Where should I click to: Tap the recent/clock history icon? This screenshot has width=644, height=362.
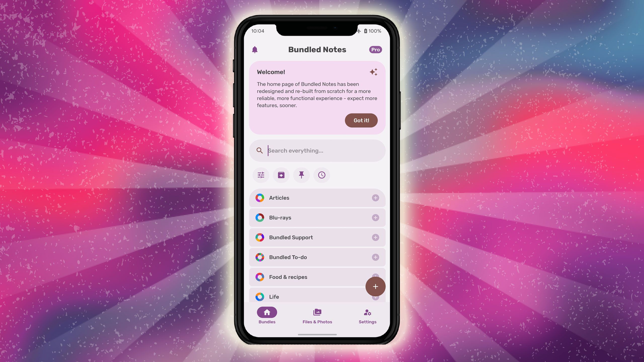pyautogui.click(x=321, y=175)
